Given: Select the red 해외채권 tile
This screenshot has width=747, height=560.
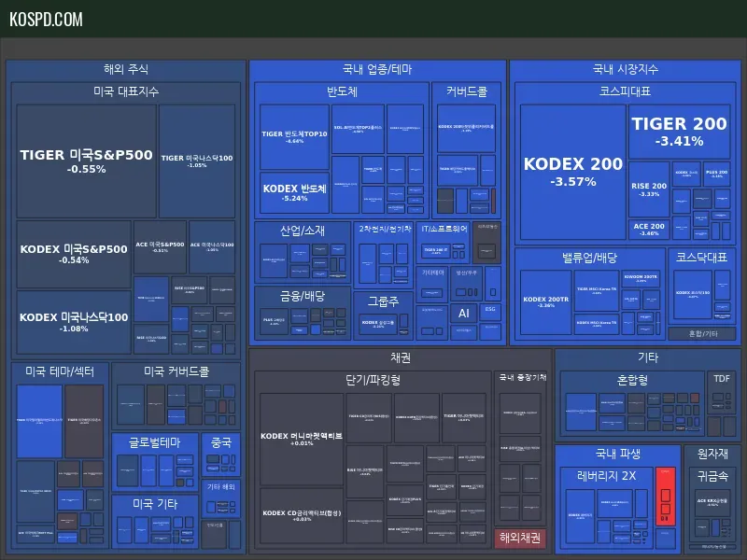Looking at the screenshot, I should [520, 539].
